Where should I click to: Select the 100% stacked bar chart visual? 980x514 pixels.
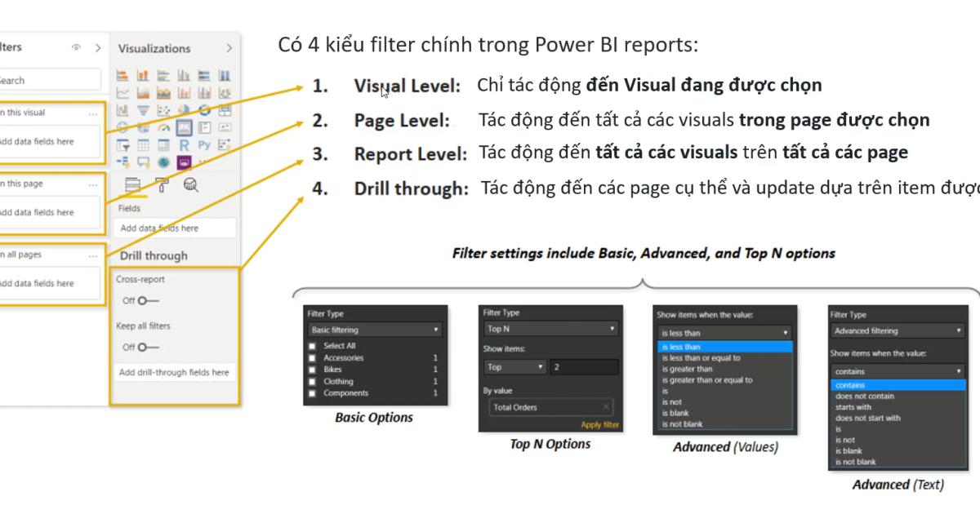coord(204,75)
